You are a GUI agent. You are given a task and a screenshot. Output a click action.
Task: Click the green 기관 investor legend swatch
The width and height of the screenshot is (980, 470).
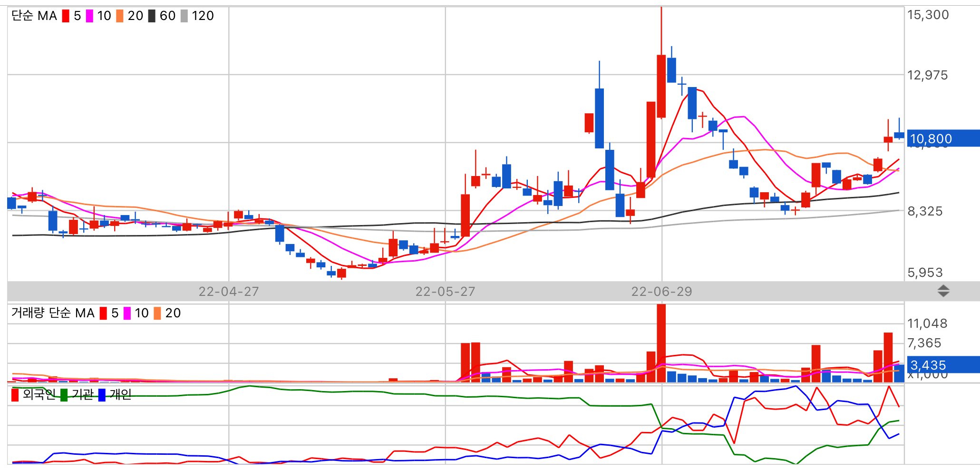[64, 395]
